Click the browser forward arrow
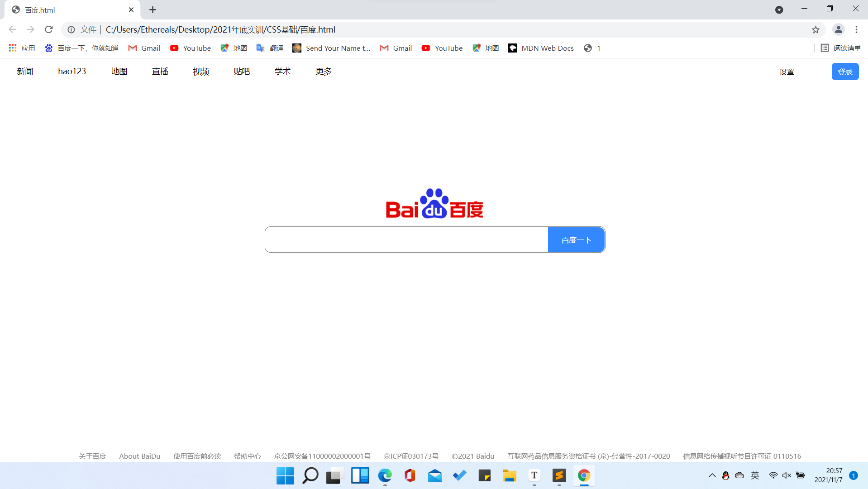Image resolution: width=868 pixels, height=489 pixels. click(x=30, y=29)
